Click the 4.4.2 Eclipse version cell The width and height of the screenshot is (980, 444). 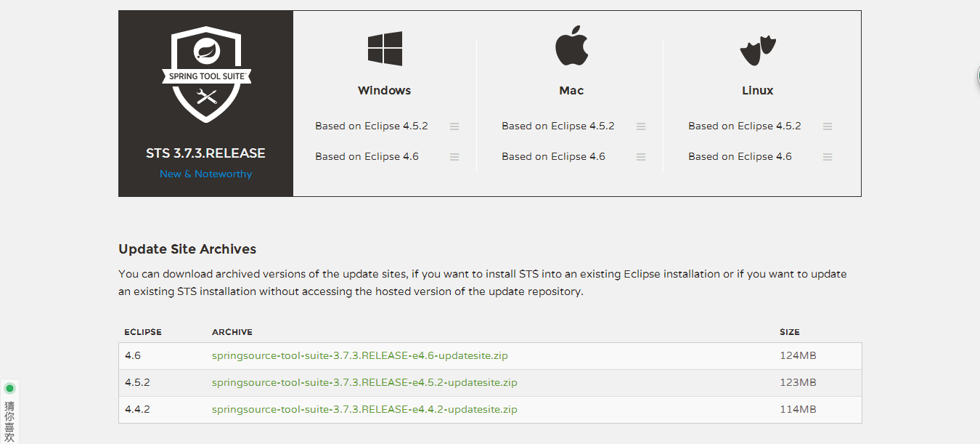[x=137, y=409]
